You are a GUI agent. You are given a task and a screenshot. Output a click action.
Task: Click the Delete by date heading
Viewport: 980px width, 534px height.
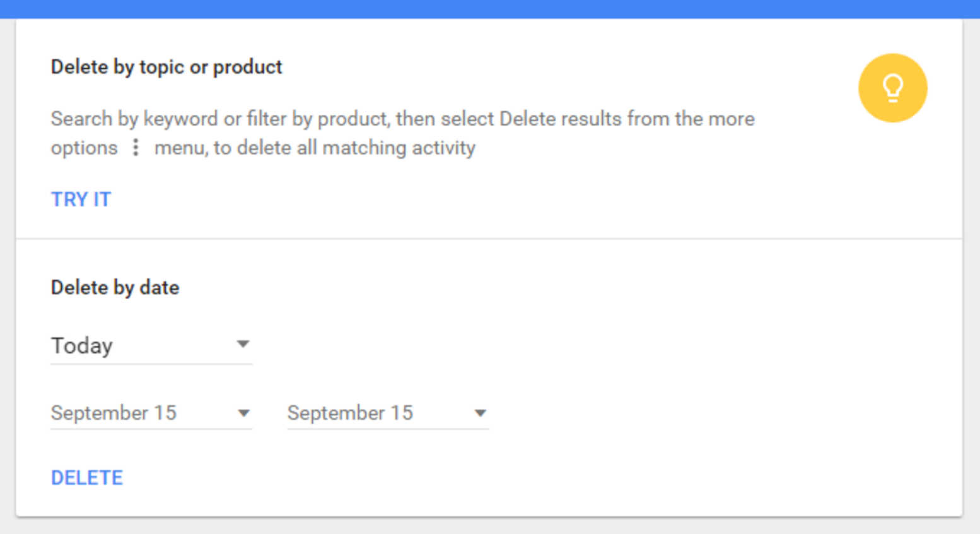[115, 288]
